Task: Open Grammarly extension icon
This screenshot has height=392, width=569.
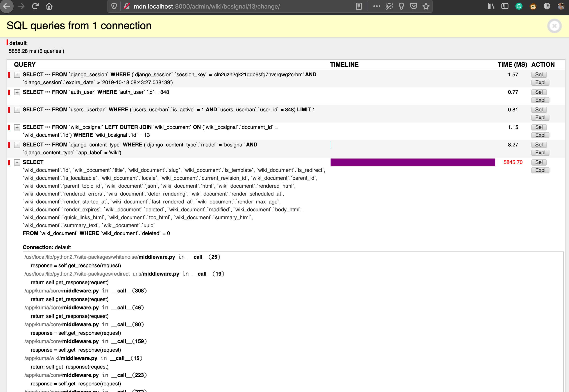Action: [519, 6]
